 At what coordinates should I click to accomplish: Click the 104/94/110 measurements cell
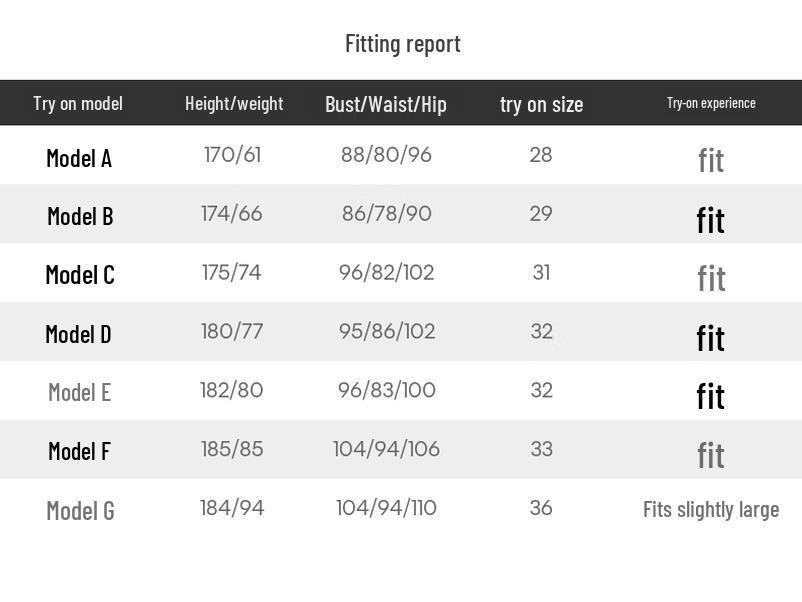[386, 508]
